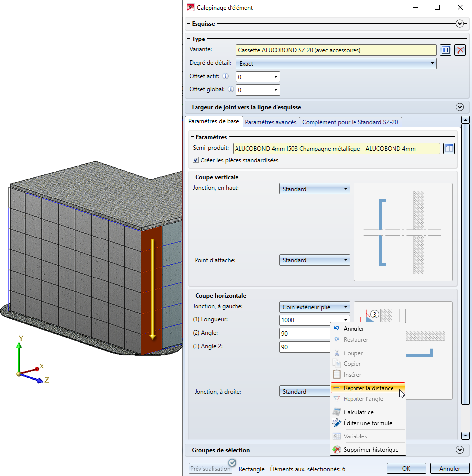Image resolution: width=472 pixels, height=476 pixels.
Task: Open the Semi-produit catalog selection icon
Action: pyautogui.click(x=448, y=148)
